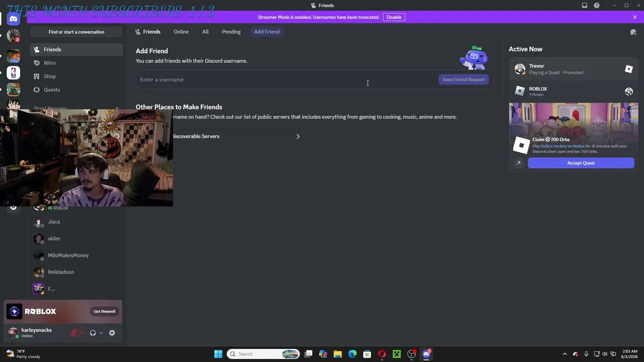Open Opera browser from the taskbar
The image size is (644, 362).
(382, 354)
